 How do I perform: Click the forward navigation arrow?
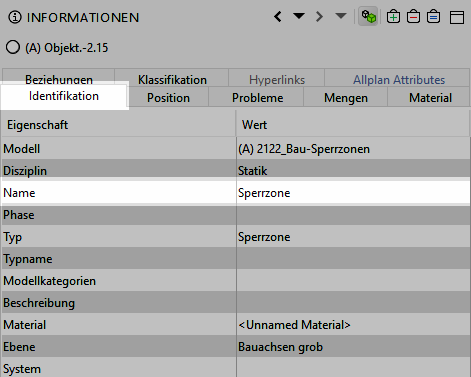[x=319, y=16]
